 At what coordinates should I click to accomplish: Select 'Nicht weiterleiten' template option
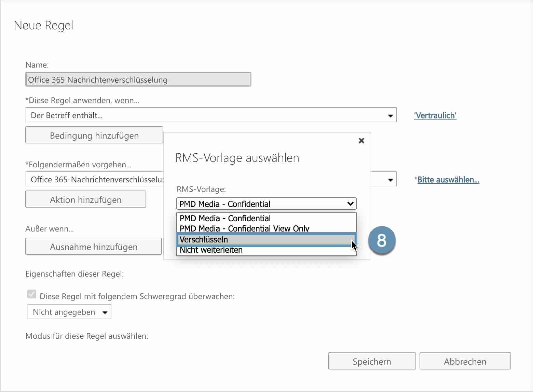tap(266, 250)
